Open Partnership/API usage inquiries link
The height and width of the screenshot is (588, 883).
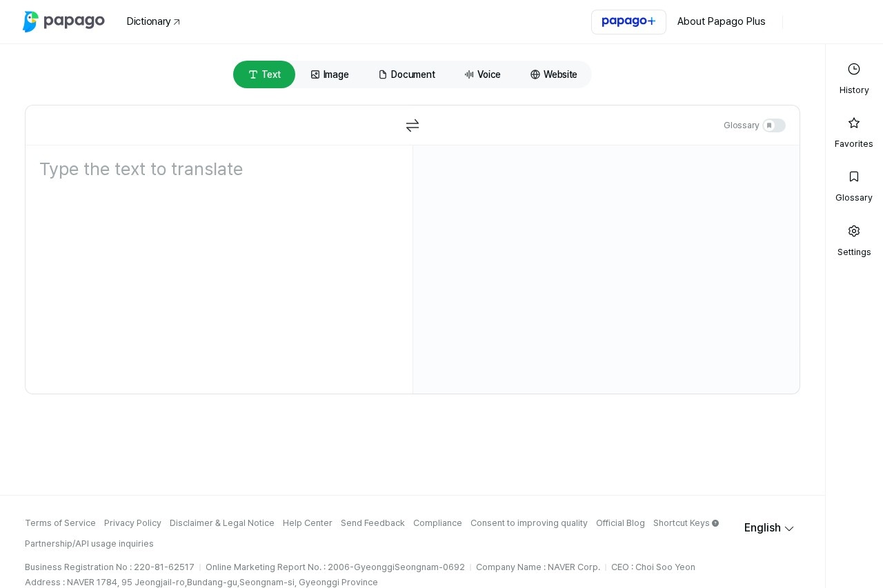[x=89, y=544]
